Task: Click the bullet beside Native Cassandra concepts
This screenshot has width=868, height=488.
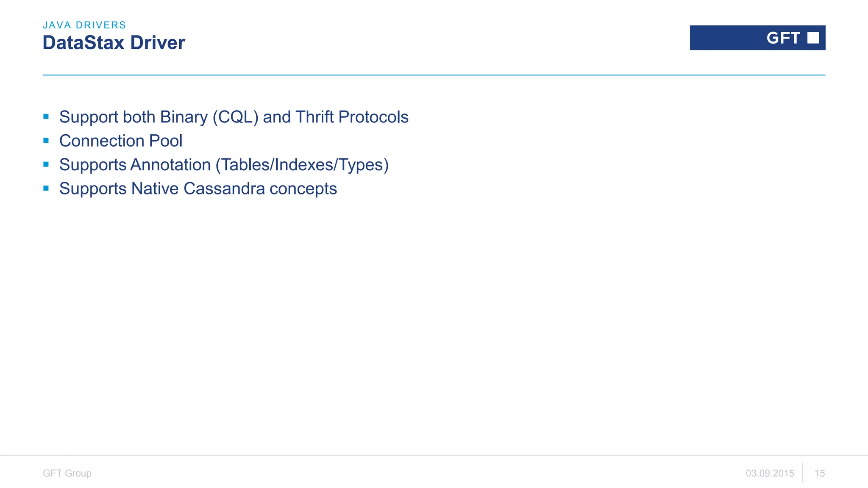Action: (46, 188)
